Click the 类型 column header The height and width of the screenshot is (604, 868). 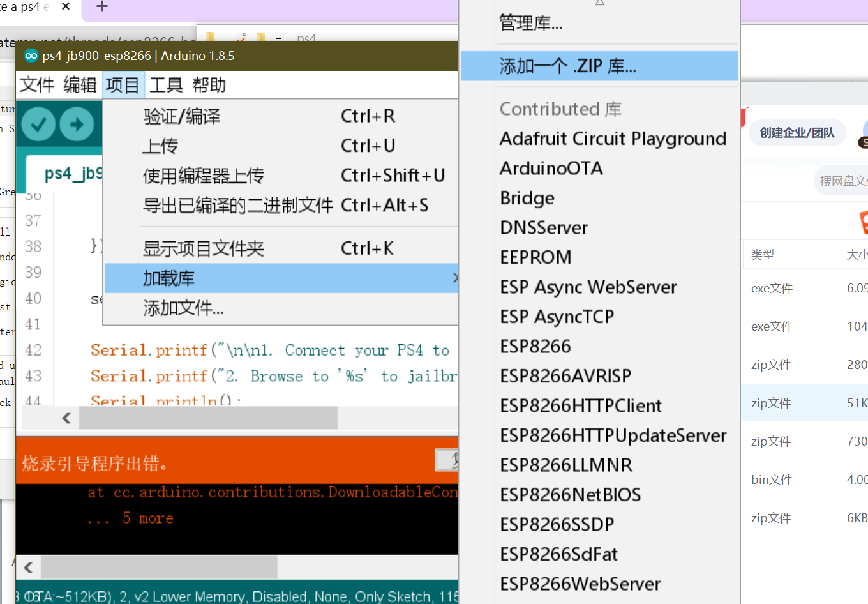763,255
